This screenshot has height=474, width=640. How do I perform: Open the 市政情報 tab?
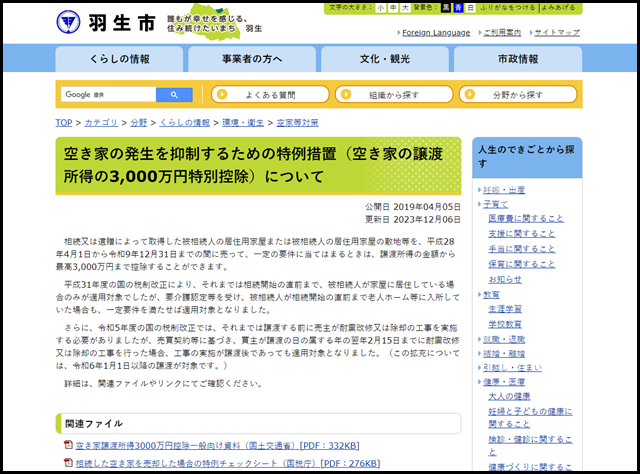(x=518, y=59)
